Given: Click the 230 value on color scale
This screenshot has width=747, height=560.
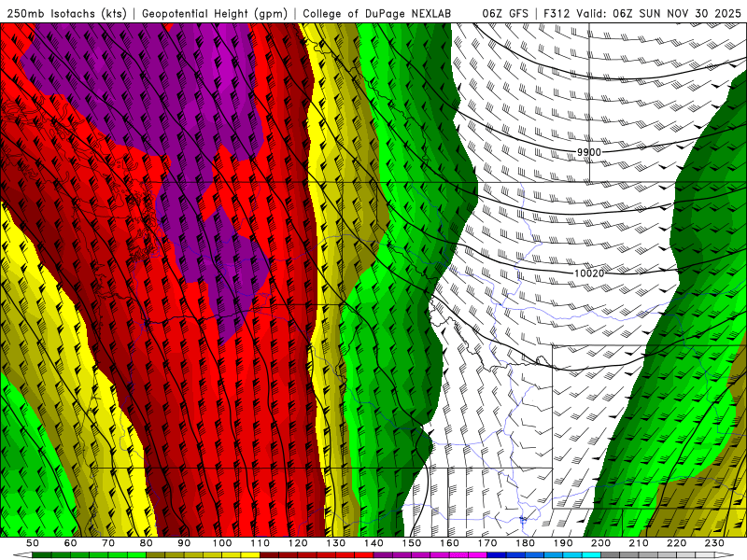Looking at the screenshot, I should pyautogui.click(x=714, y=543).
